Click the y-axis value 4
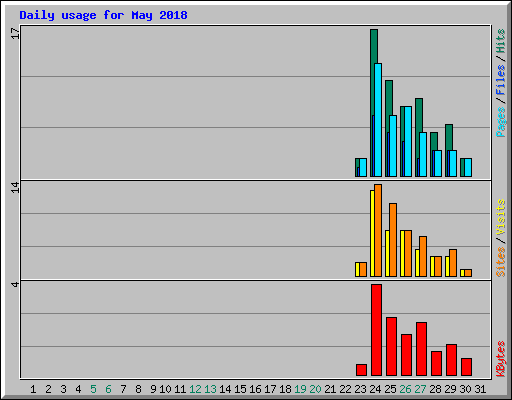The width and height of the screenshot is (512, 400). pyautogui.click(x=15, y=284)
